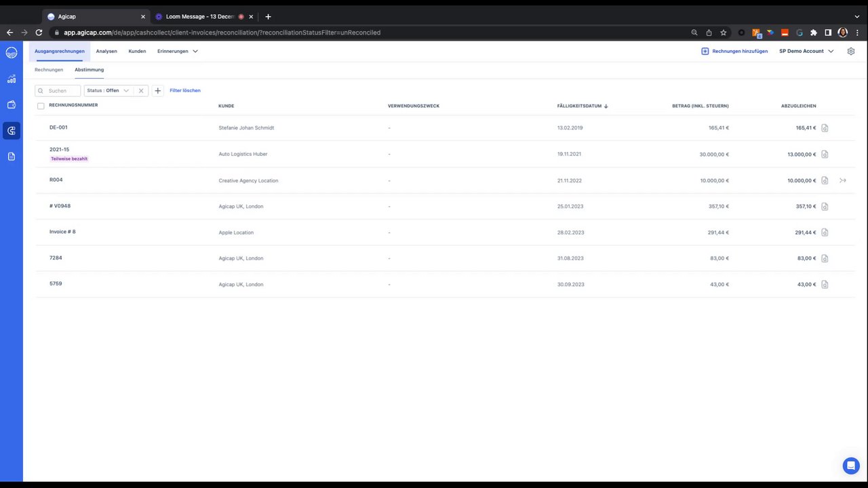Remove the Status filter with X icon

[141, 90]
